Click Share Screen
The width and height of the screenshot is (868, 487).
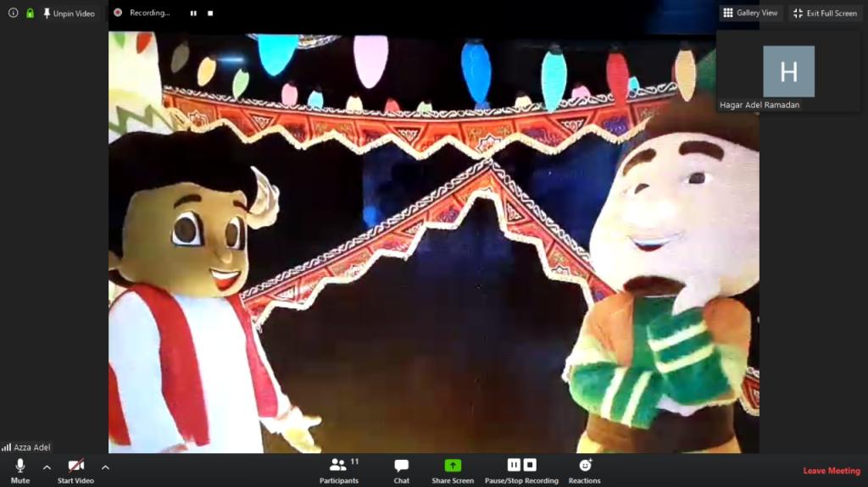(453, 470)
